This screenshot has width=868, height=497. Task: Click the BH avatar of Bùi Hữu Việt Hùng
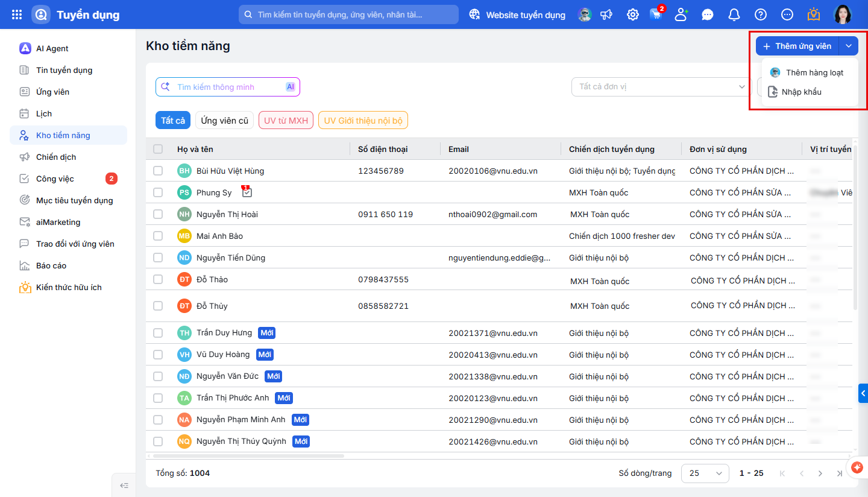184,171
